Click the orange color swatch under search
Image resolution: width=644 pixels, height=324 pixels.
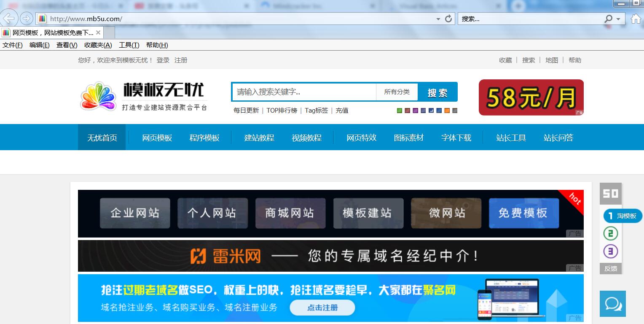(446, 110)
